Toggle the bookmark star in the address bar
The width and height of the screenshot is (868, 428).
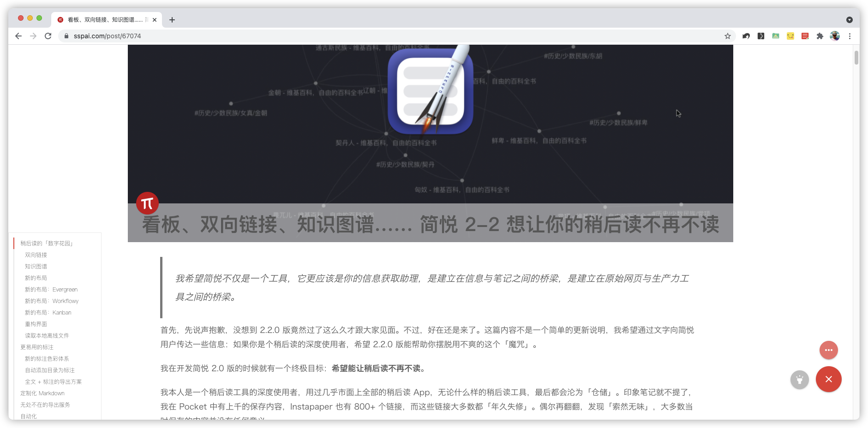point(728,36)
